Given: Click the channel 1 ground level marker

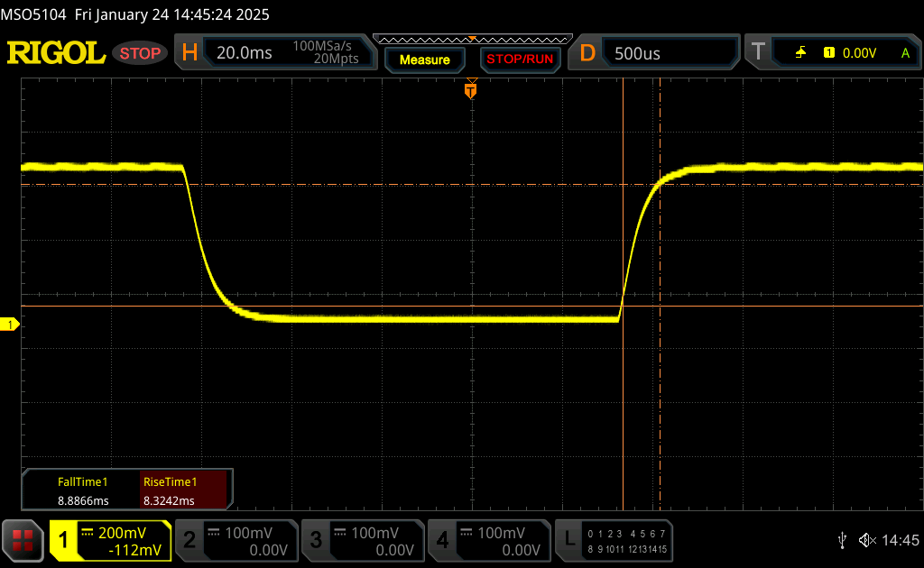Looking at the screenshot, I should pyautogui.click(x=9, y=325).
